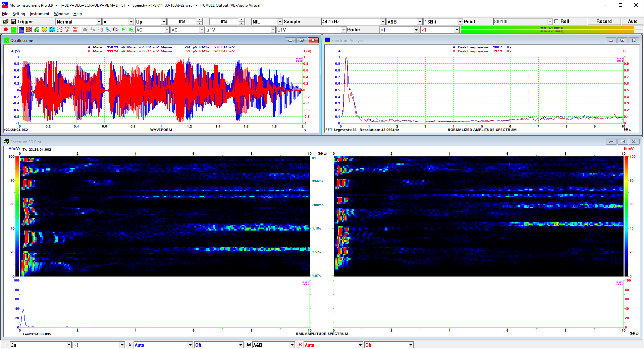
Task: Open the Data Logger icon
Action: 60,30
